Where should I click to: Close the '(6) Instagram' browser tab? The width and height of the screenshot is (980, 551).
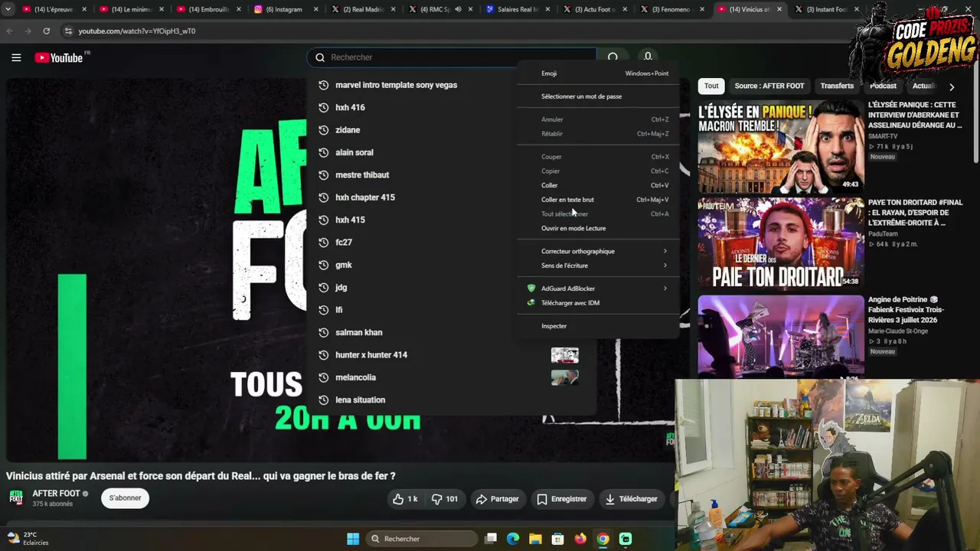[x=315, y=9]
